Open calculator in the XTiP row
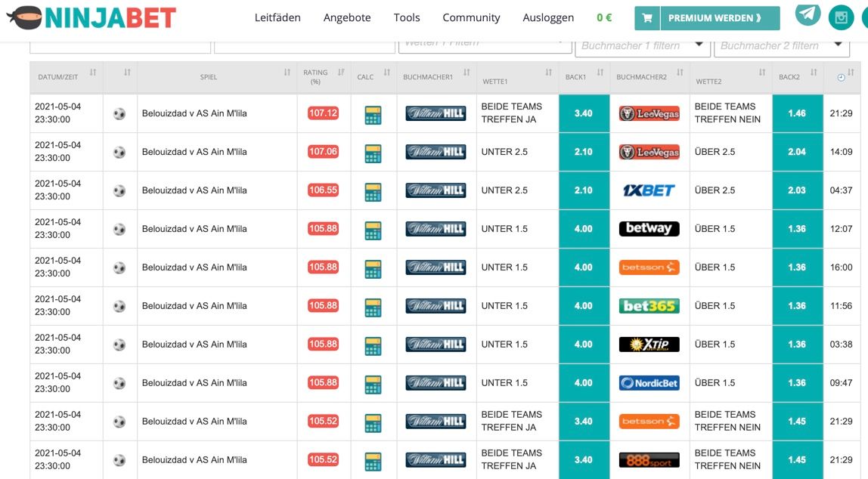Screen dimensions: 868x479 coord(373,346)
